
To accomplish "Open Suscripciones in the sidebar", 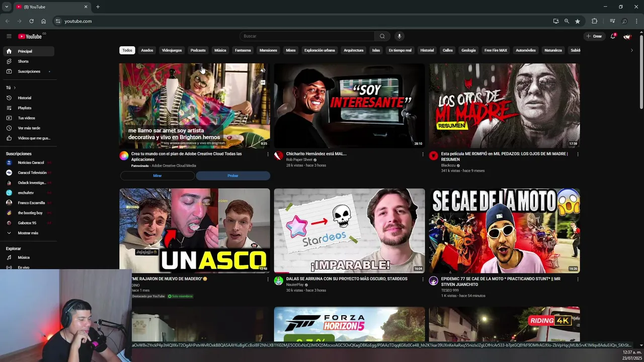I will point(28,71).
